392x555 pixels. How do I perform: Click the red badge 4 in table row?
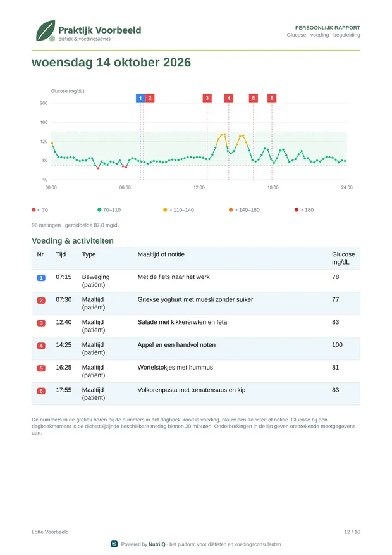click(41, 346)
